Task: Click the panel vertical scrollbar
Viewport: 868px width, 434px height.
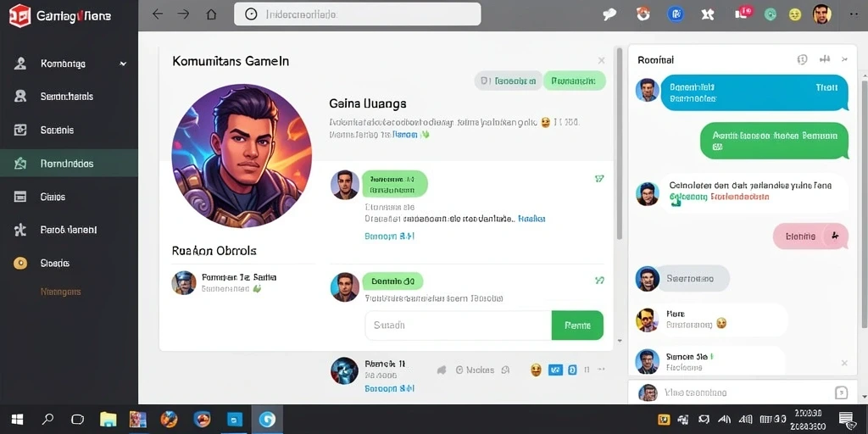Action: [620, 142]
